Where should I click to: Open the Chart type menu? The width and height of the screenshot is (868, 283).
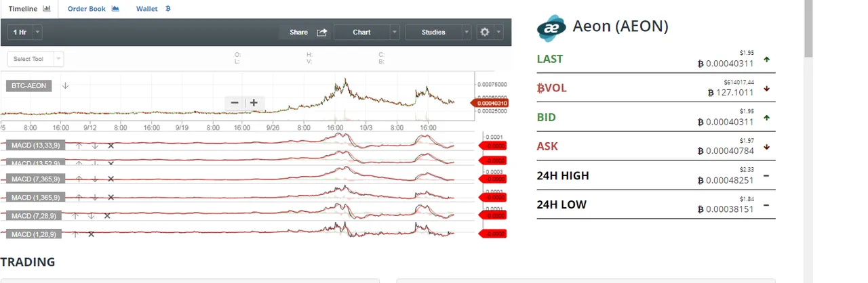point(366,32)
